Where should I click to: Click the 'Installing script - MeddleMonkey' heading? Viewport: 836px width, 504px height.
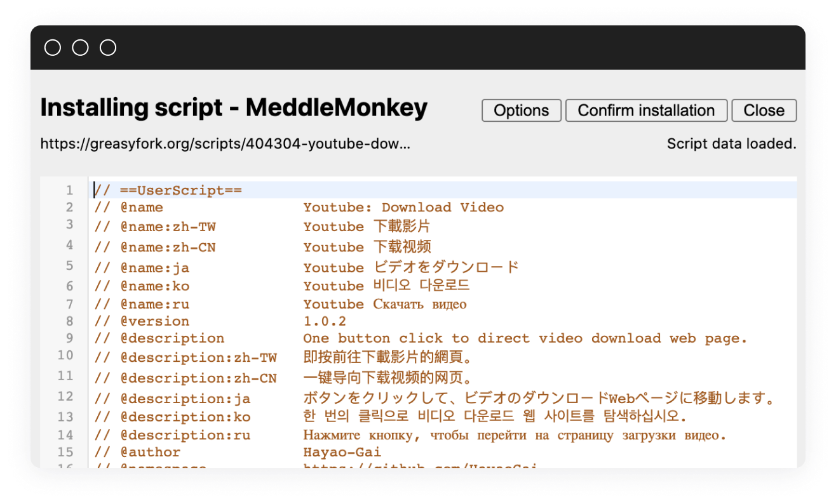(x=234, y=108)
